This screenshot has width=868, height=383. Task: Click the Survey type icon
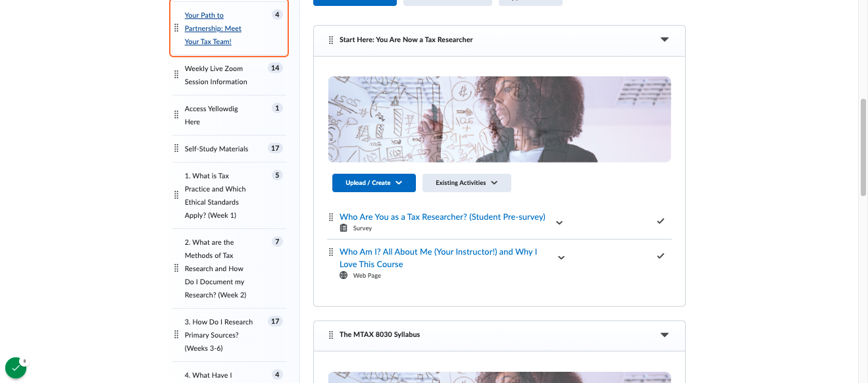pyautogui.click(x=344, y=228)
